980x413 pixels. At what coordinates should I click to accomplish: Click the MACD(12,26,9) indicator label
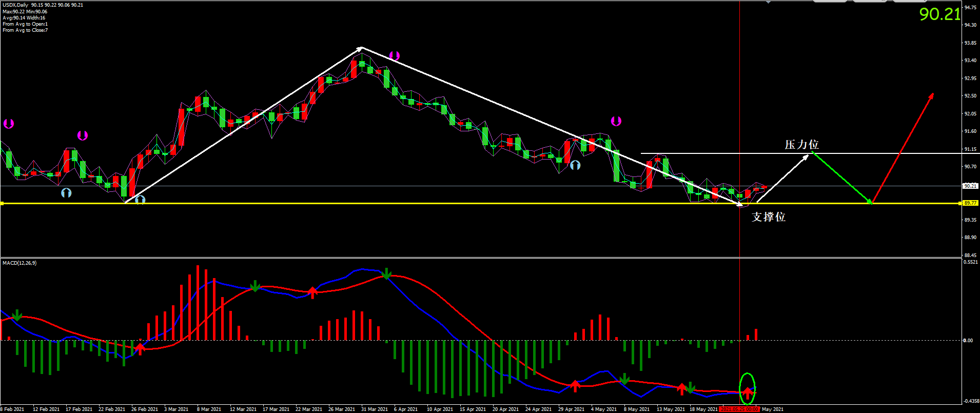pos(19,263)
